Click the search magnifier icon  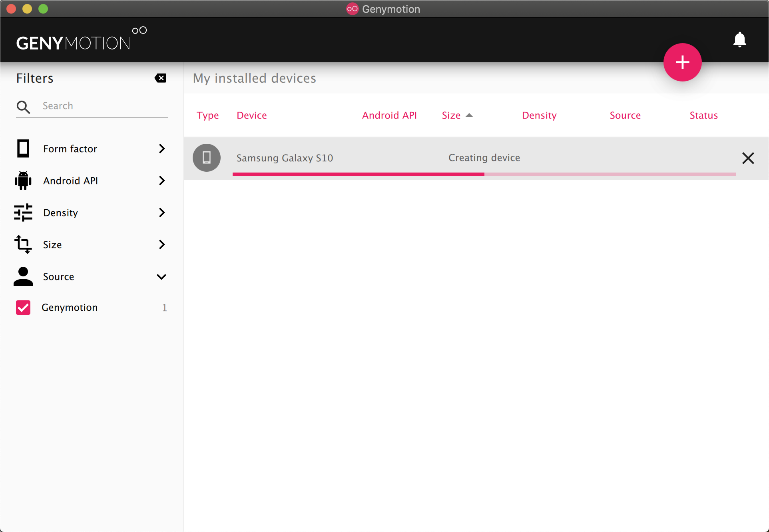point(23,107)
